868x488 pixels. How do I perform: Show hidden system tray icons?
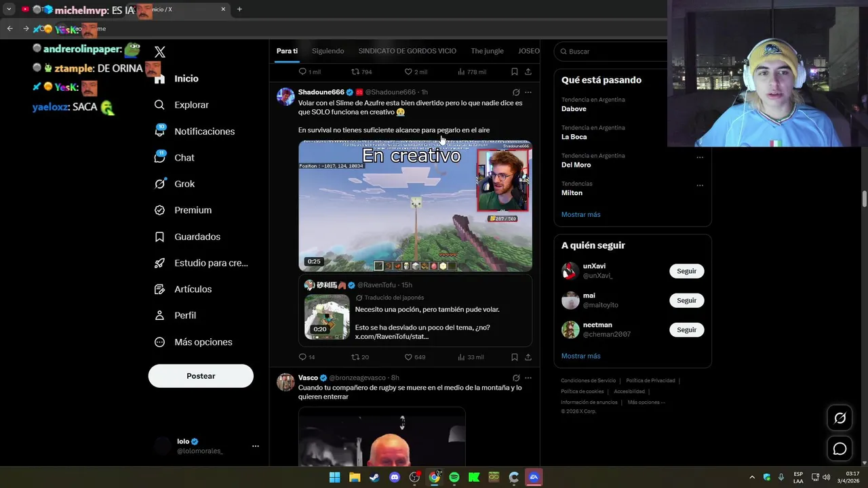coord(751,477)
